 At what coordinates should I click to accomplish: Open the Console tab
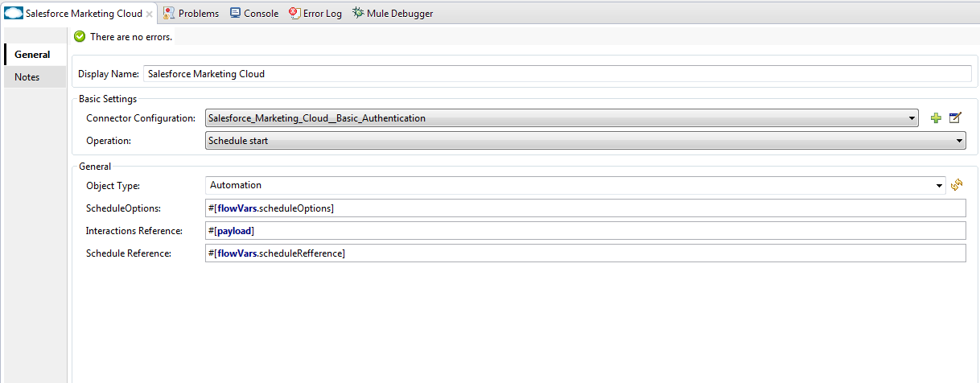(x=261, y=14)
